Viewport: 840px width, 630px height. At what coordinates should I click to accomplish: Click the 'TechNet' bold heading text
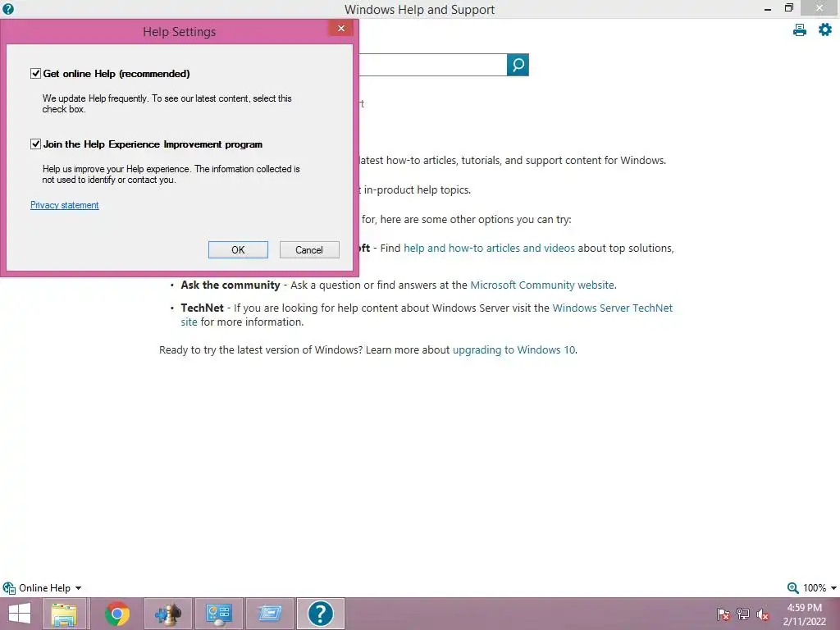pos(202,308)
